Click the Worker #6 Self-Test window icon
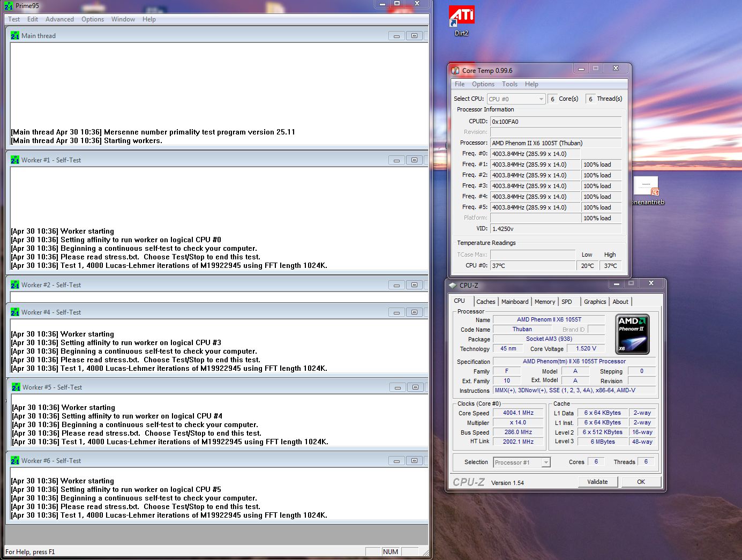742x560 pixels. [x=15, y=461]
